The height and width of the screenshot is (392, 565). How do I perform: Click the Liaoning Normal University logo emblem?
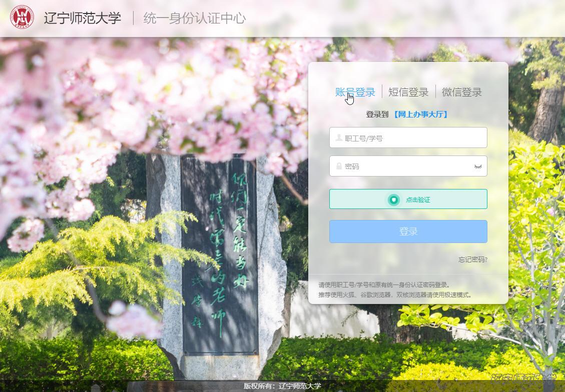click(22, 17)
